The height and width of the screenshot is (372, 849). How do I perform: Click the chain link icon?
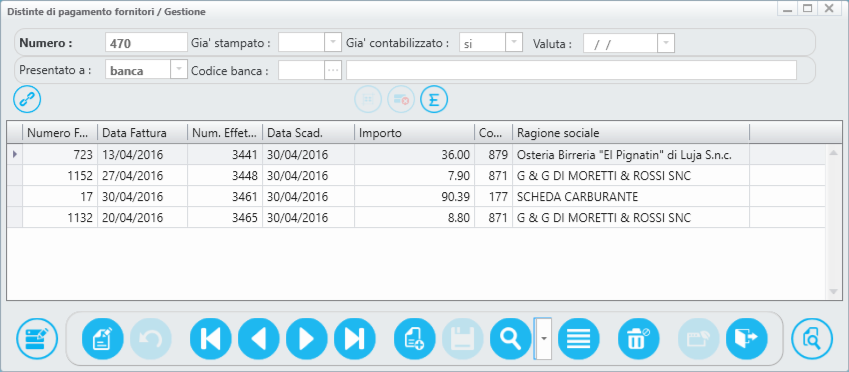(27, 100)
